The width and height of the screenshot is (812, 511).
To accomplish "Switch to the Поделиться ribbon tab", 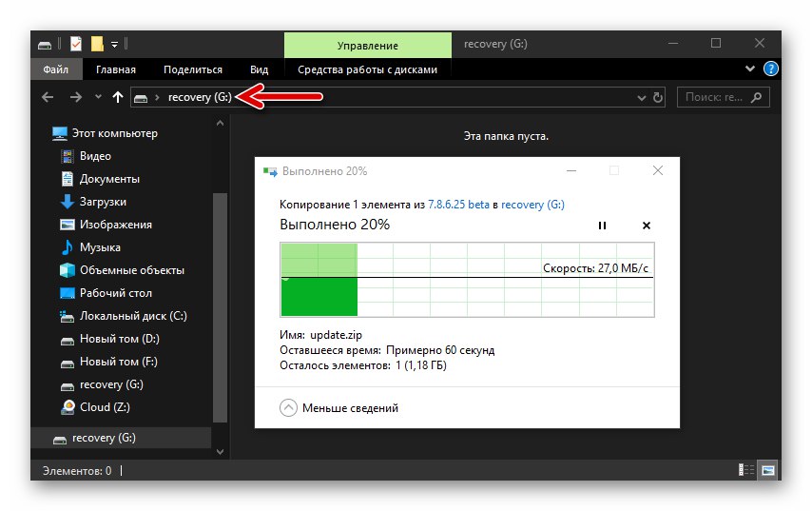I will [x=193, y=69].
